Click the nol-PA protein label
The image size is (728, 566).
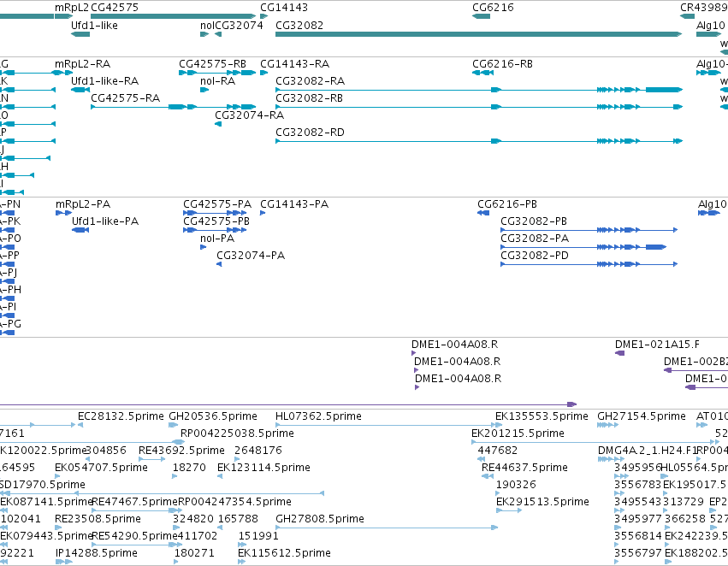217,239
